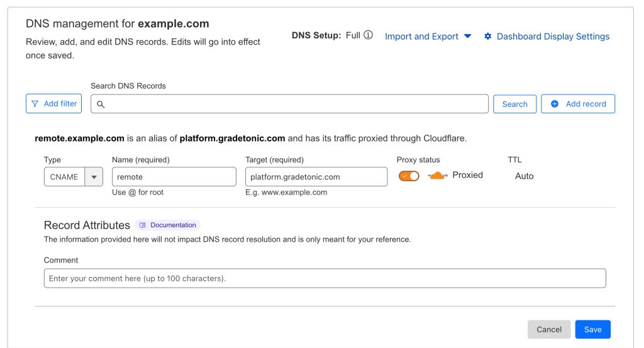Save the DNS record
This screenshot has height=348, width=644.
point(592,329)
